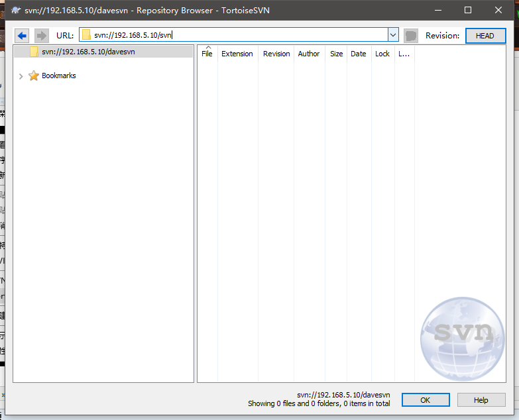Screen dimensions: 519x420
Task: Expand the Bookmarks tree node
Action: point(21,76)
